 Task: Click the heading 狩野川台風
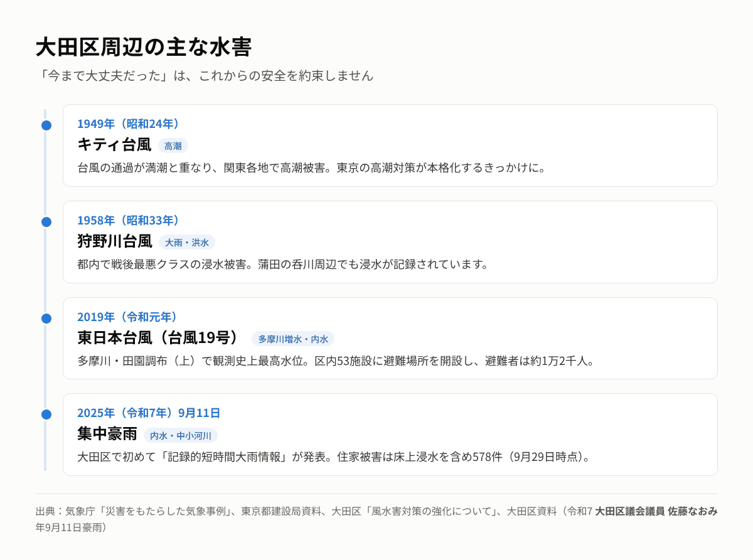click(115, 241)
